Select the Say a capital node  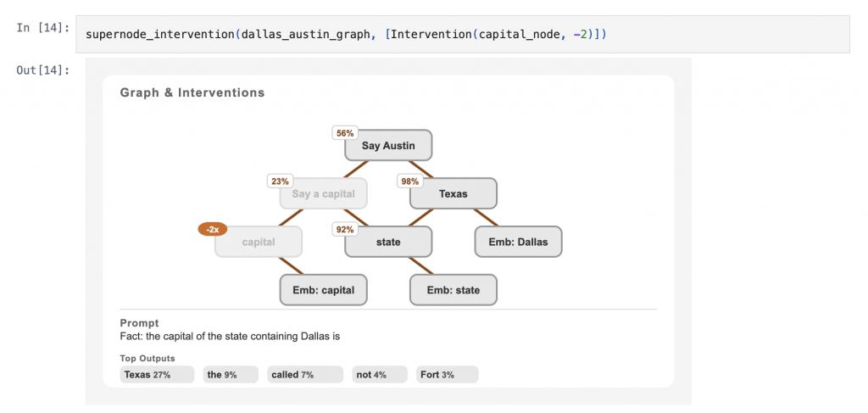click(x=323, y=193)
